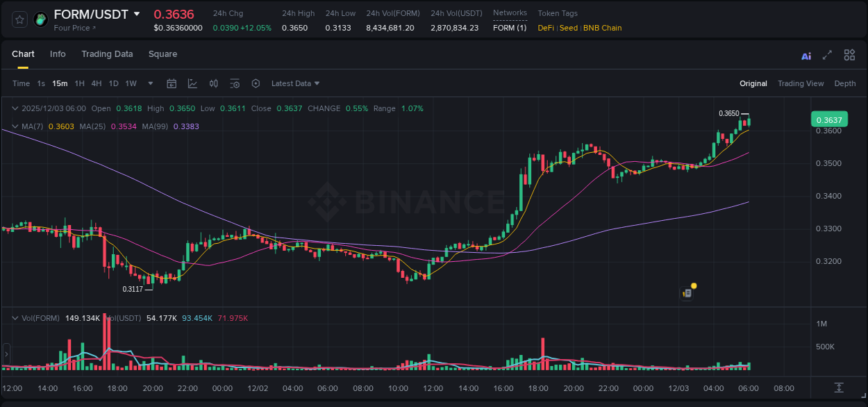Click the candlestick indicators icon
This screenshot has height=407, width=868.
click(x=213, y=83)
